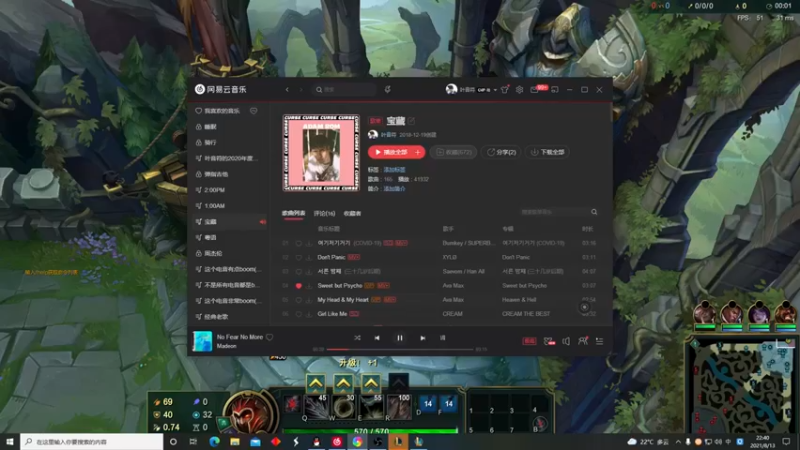The height and width of the screenshot is (450, 800).
Task: Click the plus icon on the red play-all button
Action: point(418,152)
